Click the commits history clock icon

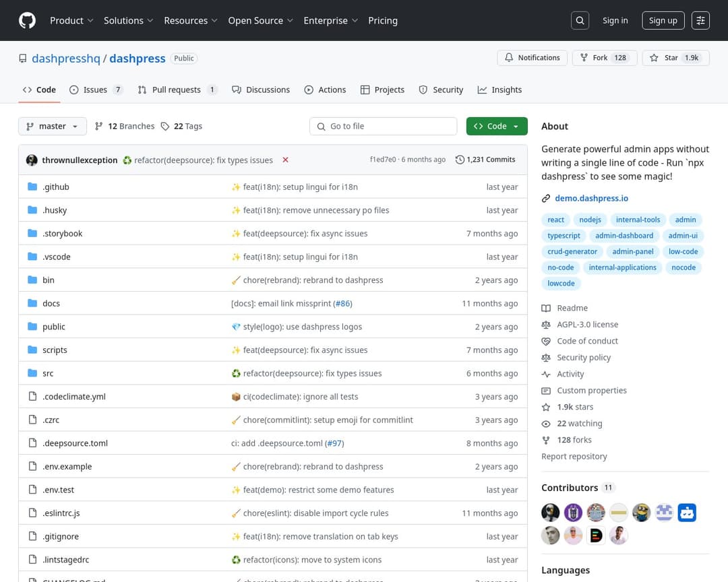point(460,160)
